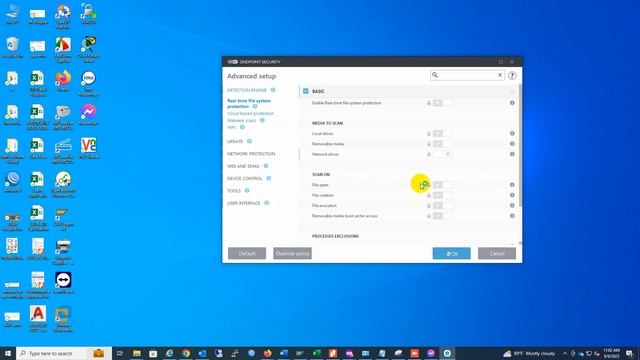Screen dimensions: 640x360
Task: Toggle Enable Real-time file system protection
Action: [442, 103]
